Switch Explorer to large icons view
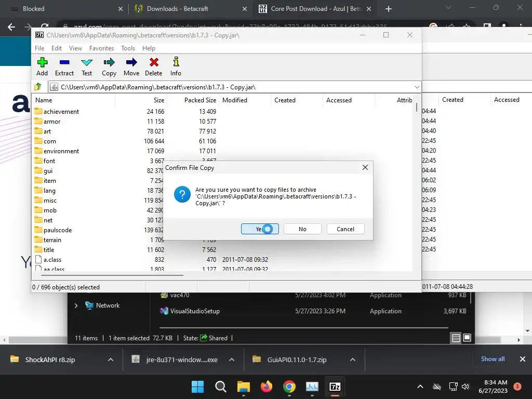The height and width of the screenshot is (399, 532). click(x=467, y=338)
